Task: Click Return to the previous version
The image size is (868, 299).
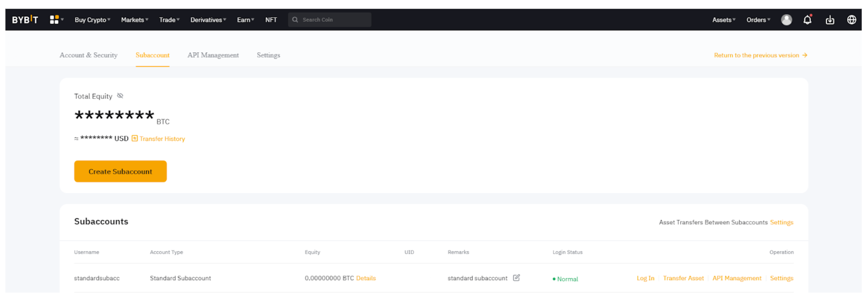Action: click(756, 55)
